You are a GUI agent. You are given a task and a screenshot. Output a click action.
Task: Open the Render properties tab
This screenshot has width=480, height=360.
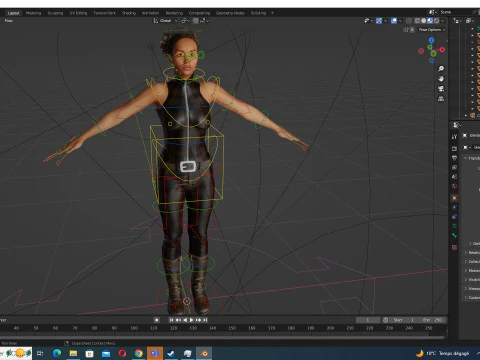454,149
